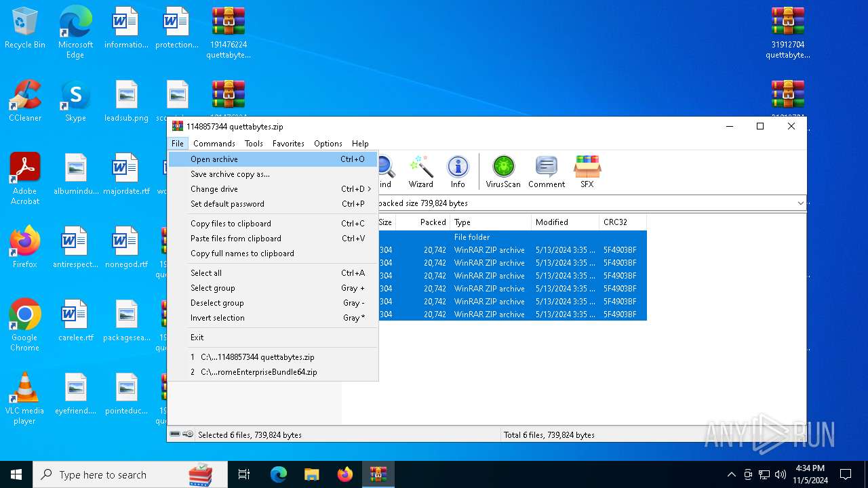Choose Paste files from clipboard

pos(272,239)
